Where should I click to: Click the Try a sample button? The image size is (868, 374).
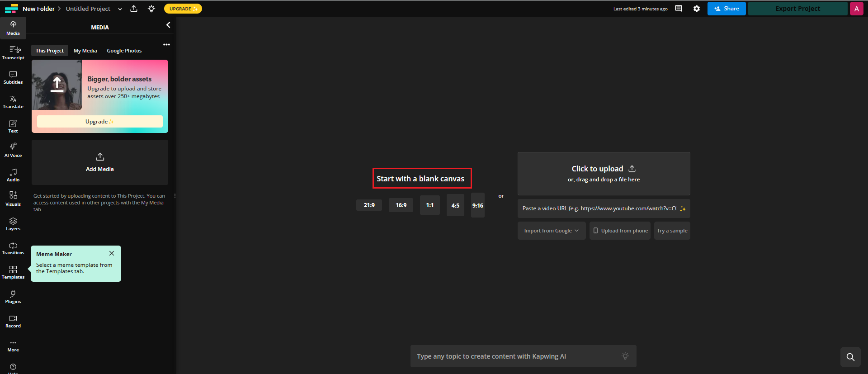[x=672, y=231]
